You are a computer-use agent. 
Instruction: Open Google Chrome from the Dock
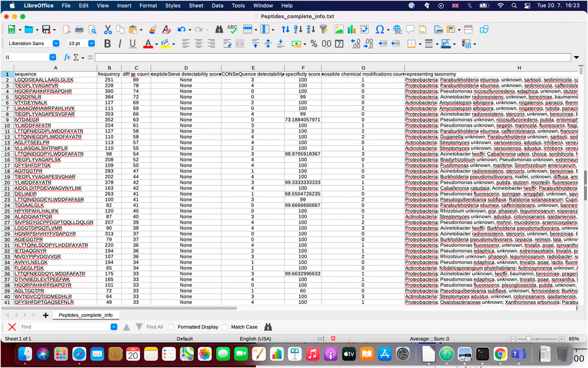pyautogui.click(x=500, y=354)
